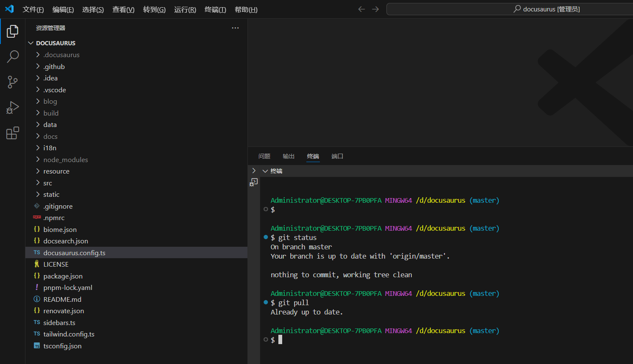
Task: Click the TS icon of sidebars.ts
Action: point(37,322)
